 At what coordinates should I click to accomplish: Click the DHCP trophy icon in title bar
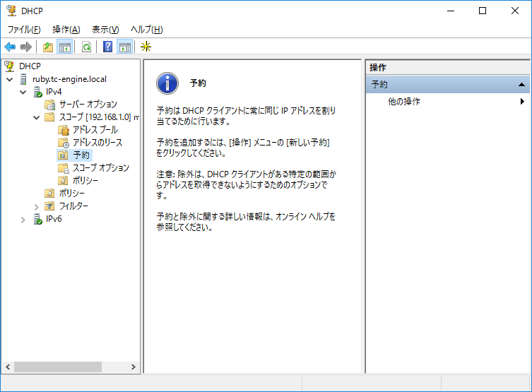tap(11, 11)
